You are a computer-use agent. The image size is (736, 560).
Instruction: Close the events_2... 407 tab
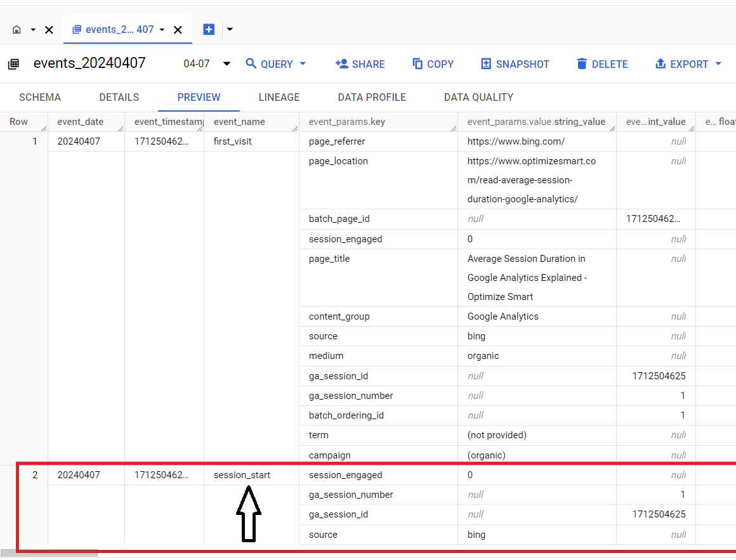[x=178, y=30]
